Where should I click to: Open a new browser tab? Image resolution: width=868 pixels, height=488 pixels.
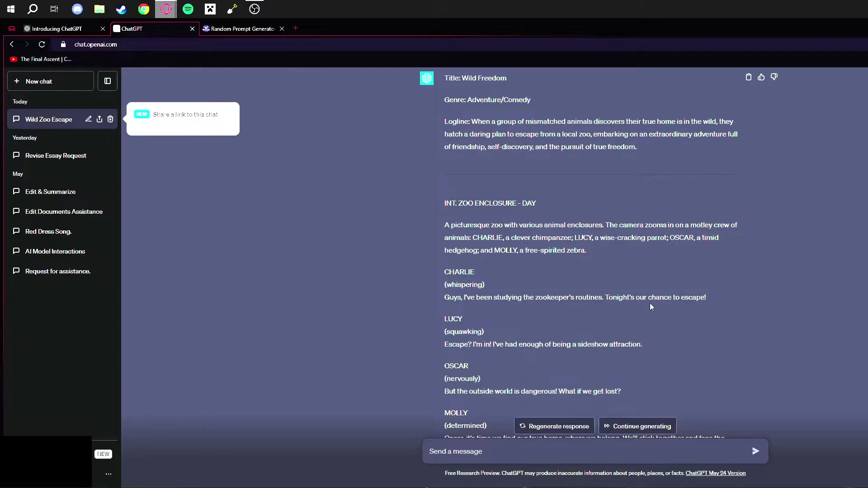tap(296, 28)
